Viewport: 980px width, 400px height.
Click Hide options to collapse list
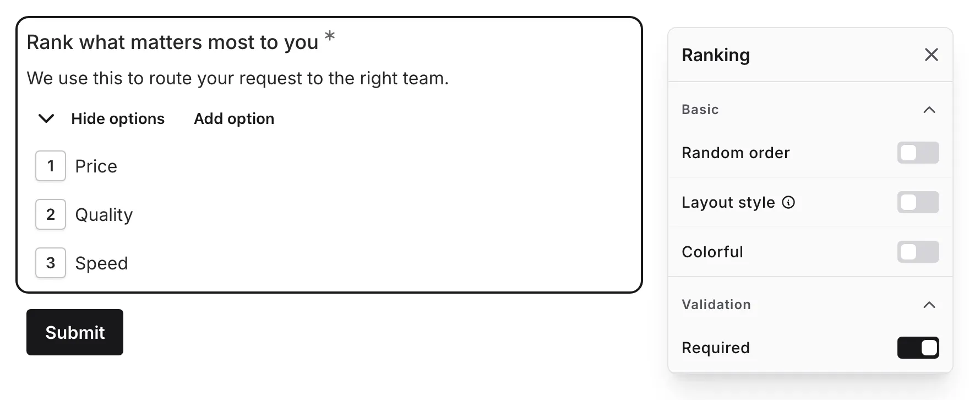coord(118,118)
